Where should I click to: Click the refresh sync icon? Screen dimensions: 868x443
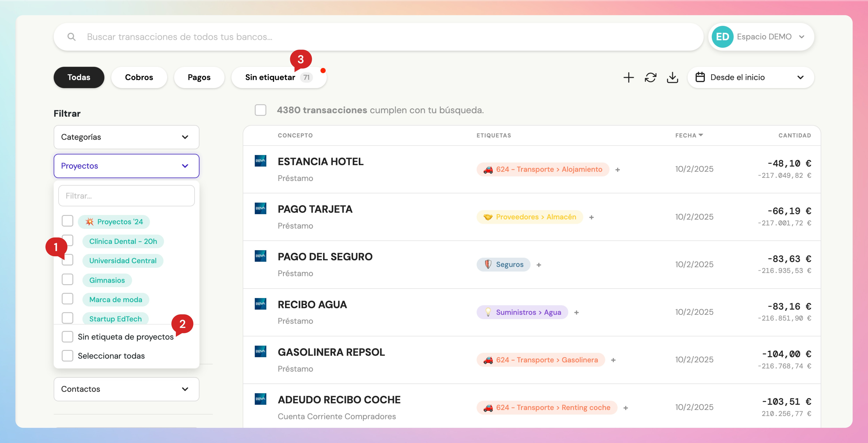point(650,78)
